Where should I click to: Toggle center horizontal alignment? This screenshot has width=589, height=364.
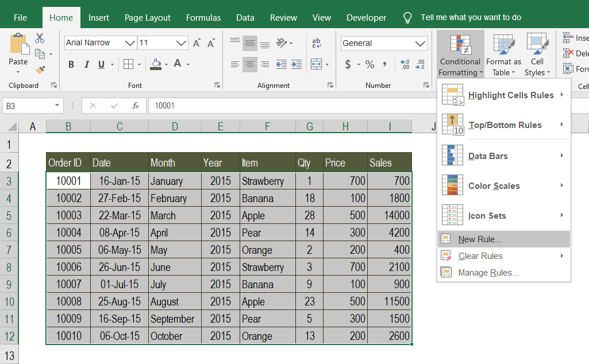pyautogui.click(x=250, y=64)
